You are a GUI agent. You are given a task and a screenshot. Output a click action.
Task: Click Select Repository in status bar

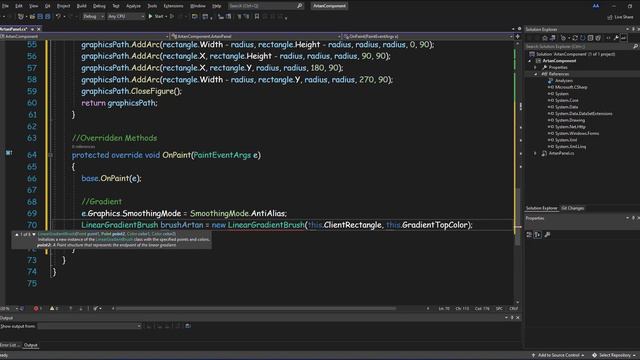click(614, 356)
